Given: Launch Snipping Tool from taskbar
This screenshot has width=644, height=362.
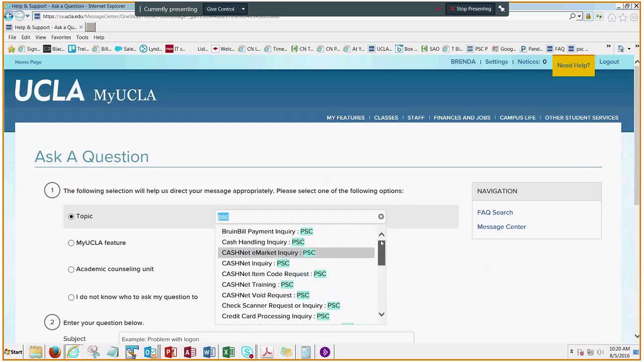Looking at the screenshot, I should point(93,352).
